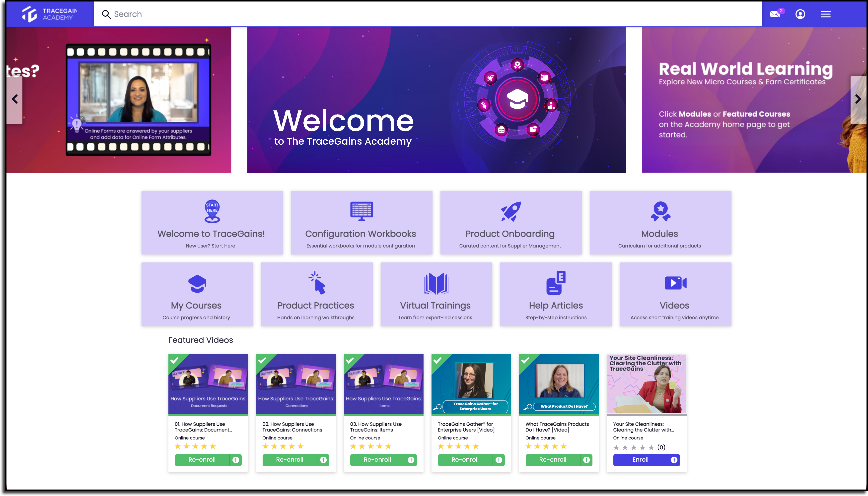Image resolution: width=868 pixels, height=496 pixels.
Task: Click title 'TraceGains Gather for Enterprise Users [Video]'
Action: pos(466,427)
